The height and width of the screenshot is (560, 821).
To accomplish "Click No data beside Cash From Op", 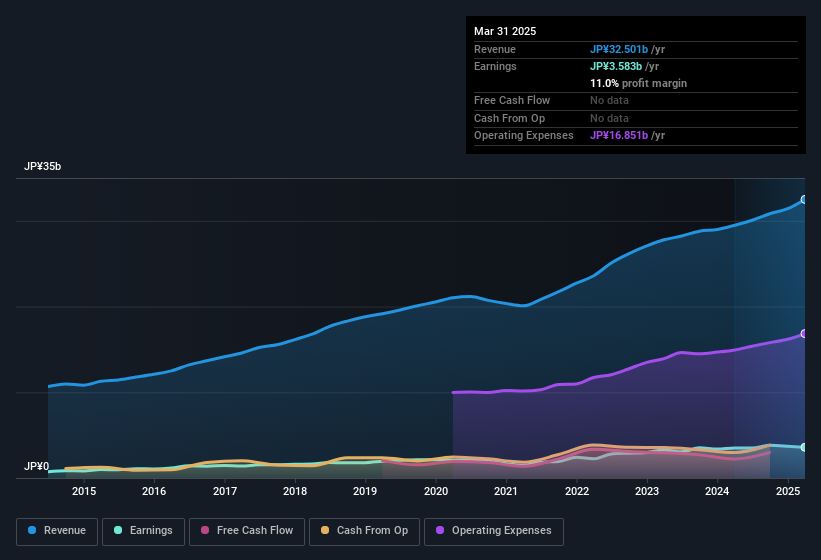I will pyautogui.click(x=609, y=118).
